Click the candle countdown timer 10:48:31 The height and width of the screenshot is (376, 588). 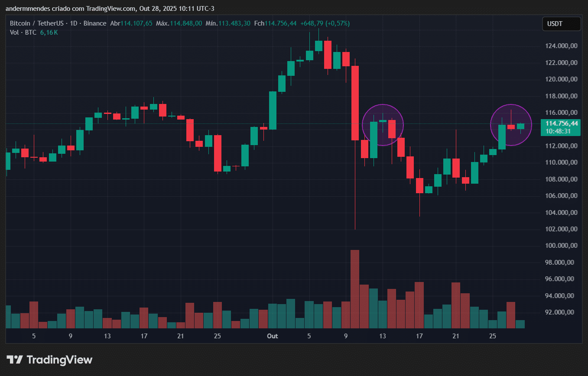pos(558,131)
